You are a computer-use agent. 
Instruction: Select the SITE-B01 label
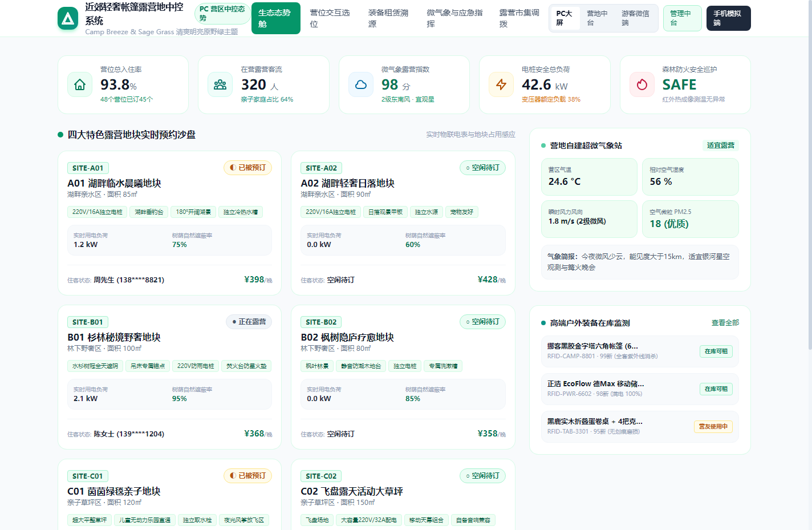click(88, 322)
